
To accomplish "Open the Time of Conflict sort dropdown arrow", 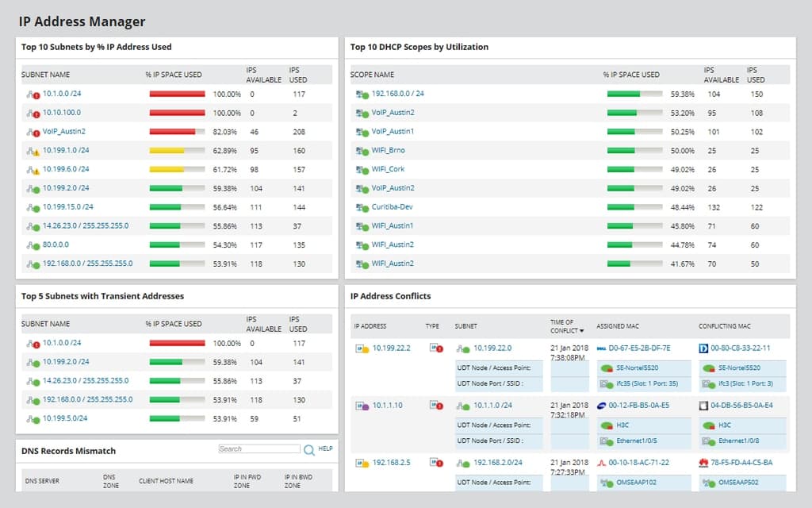I will (x=581, y=330).
